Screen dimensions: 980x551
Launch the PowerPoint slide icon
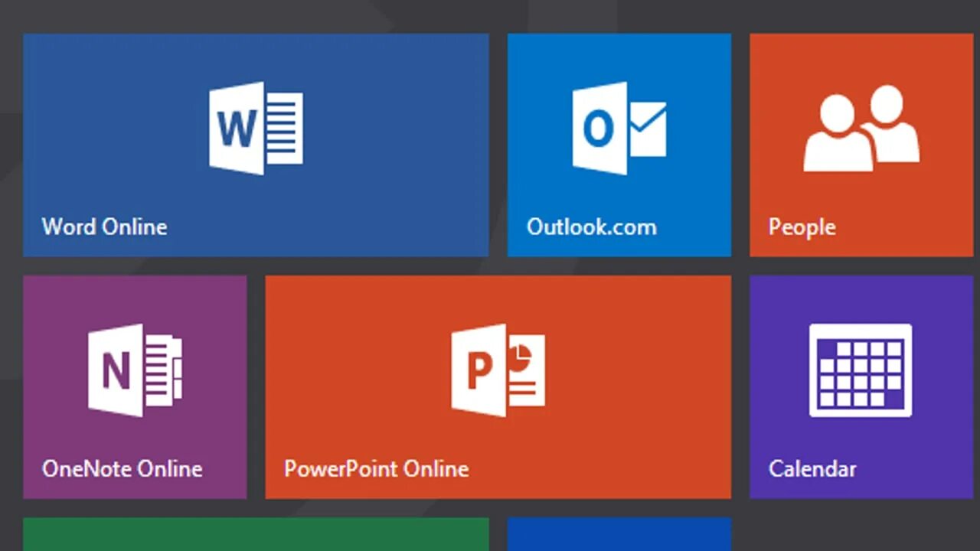pos(498,370)
